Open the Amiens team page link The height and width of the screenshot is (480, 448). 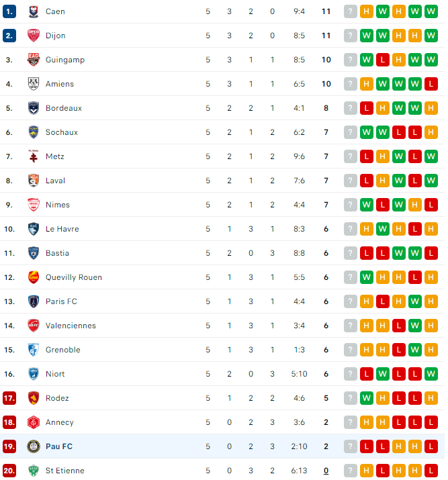[60, 84]
